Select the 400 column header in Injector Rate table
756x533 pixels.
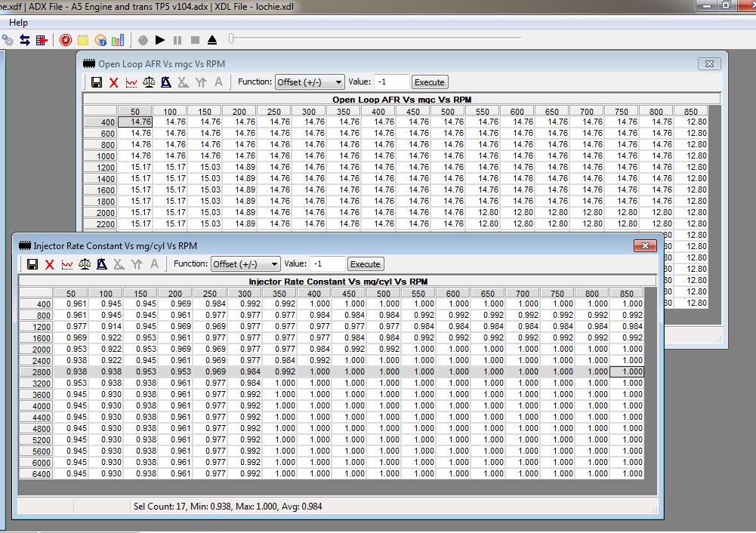[314, 294]
